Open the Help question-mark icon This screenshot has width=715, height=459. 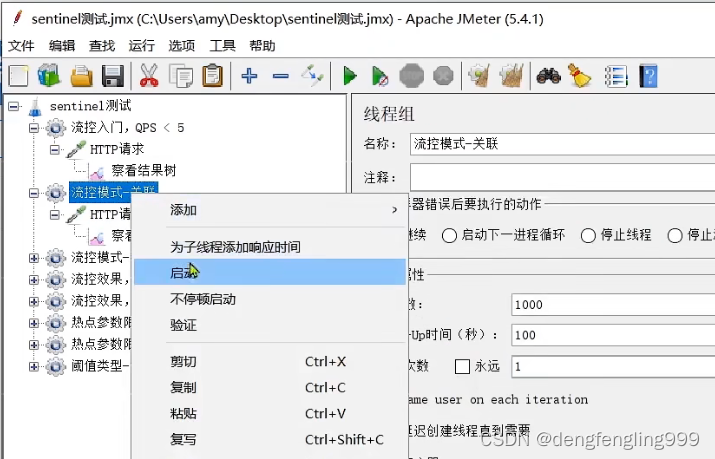coord(648,76)
